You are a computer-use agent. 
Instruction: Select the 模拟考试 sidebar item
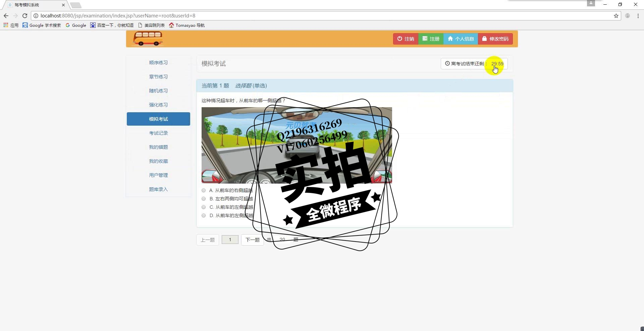click(158, 119)
